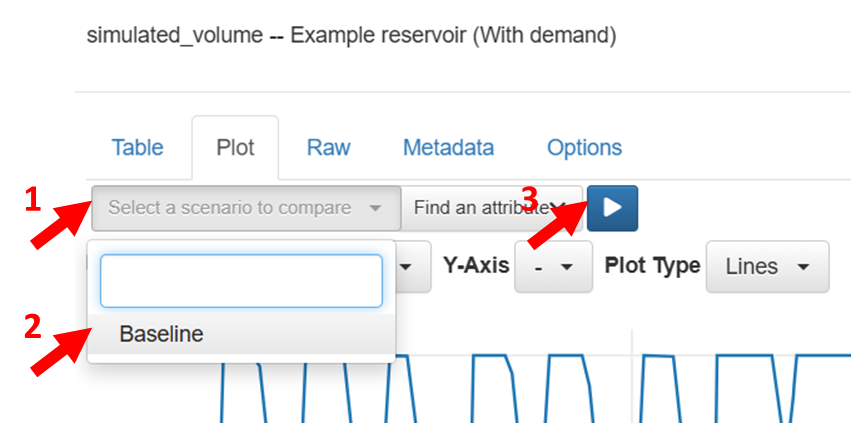851x423 pixels.
Task: Go to the Metadata tab
Action: pyautogui.click(x=448, y=148)
